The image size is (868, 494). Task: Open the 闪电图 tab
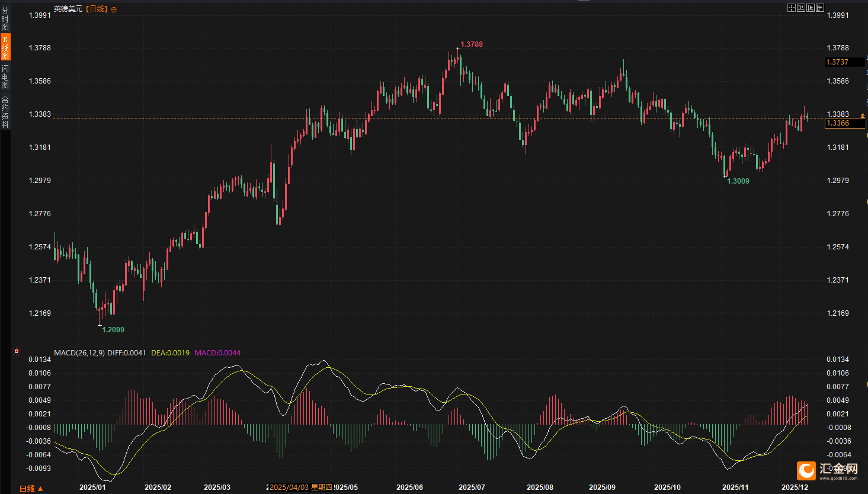tap(5, 77)
